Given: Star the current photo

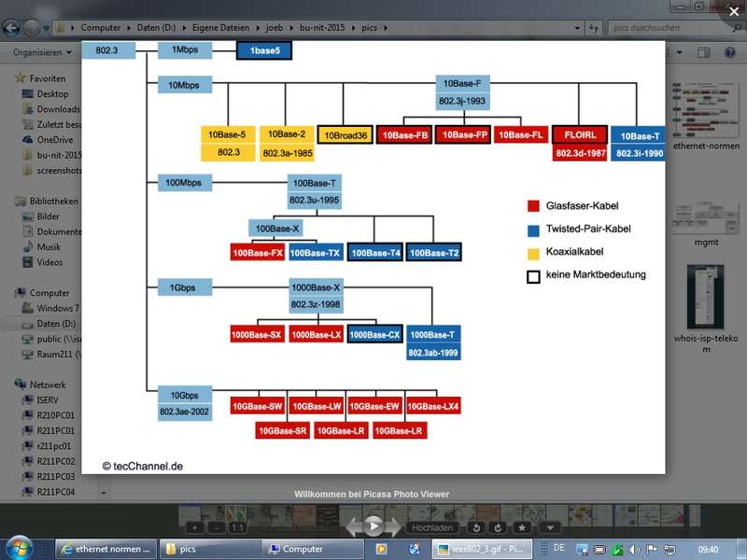Looking at the screenshot, I should (522, 527).
